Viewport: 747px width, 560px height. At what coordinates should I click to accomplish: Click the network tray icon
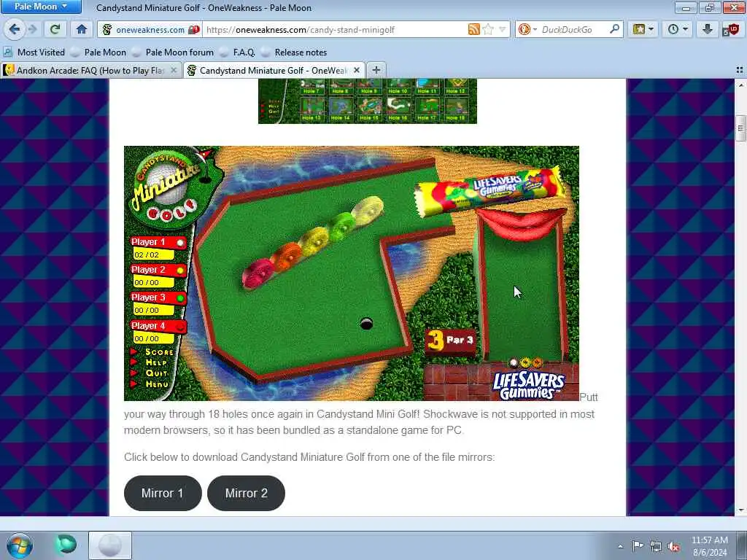pyautogui.click(x=656, y=546)
